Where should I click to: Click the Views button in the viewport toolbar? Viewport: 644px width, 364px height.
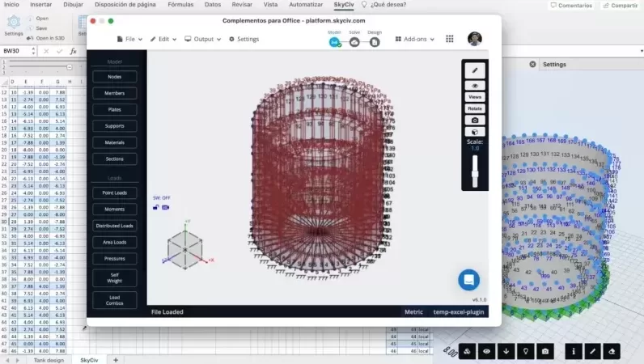[x=475, y=97]
